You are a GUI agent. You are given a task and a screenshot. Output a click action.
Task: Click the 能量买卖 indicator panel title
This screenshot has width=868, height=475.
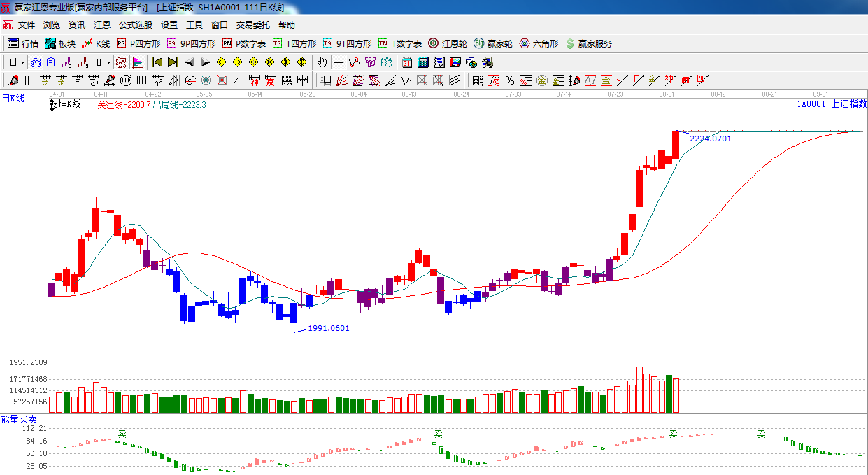[19, 418]
